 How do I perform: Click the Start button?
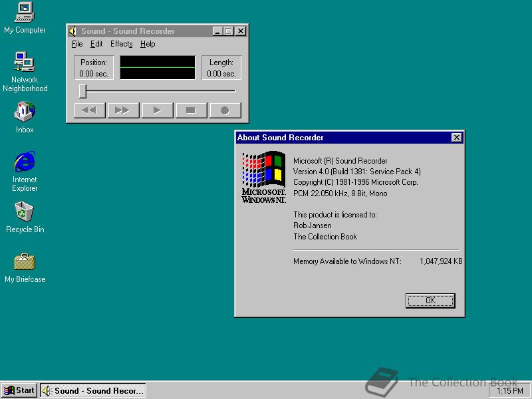pos(19,390)
